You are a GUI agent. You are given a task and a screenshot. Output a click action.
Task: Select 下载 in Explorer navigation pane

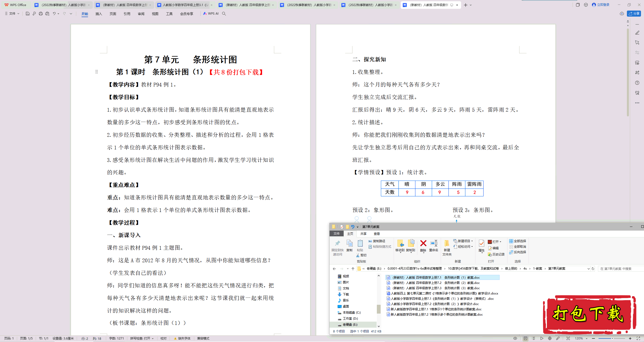pyautogui.click(x=346, y=294)
